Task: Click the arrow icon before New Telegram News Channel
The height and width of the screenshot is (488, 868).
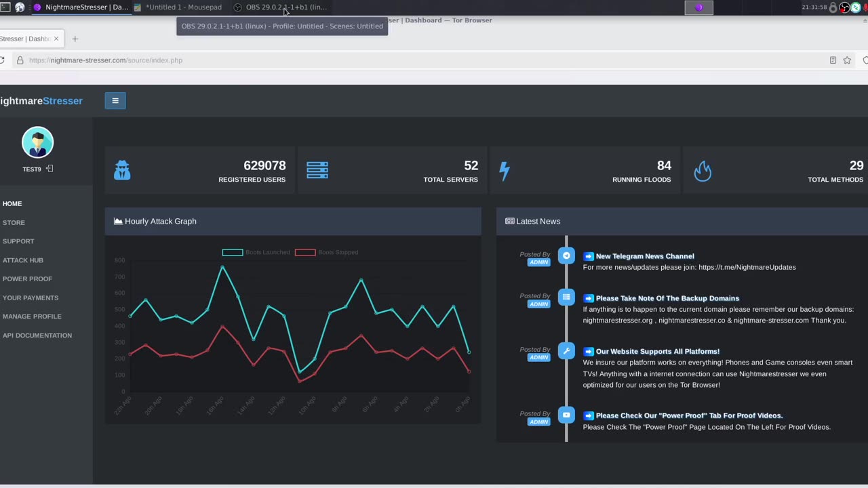Action: (589, 256)
